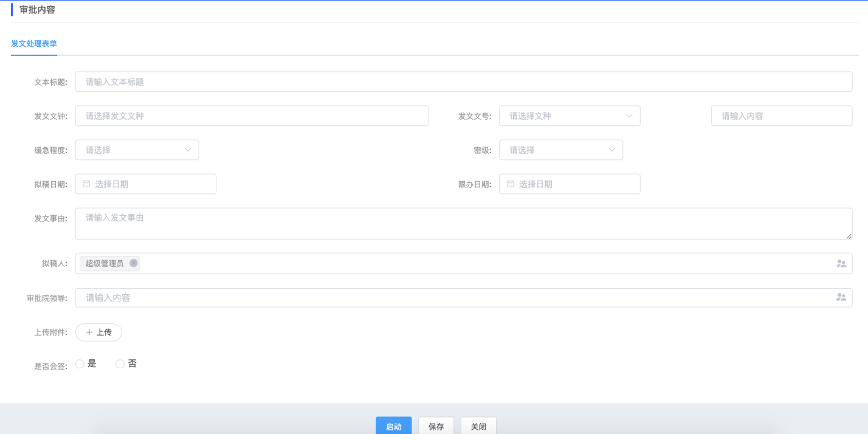The image size is (868, 434).
Task: Click the calendar icon in 限办日期 field
Action: click(x=511, y=184)
